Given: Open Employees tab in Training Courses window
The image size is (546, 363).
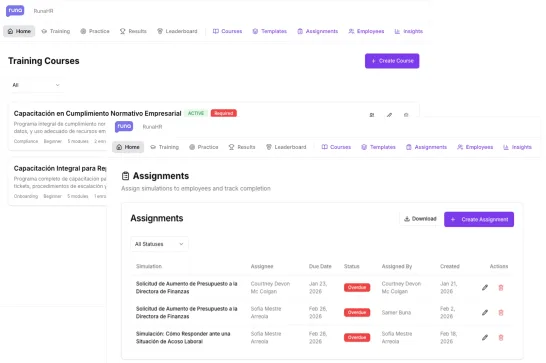Looking at the screenshot, I should pyautogui.click(x=366, y=31).
